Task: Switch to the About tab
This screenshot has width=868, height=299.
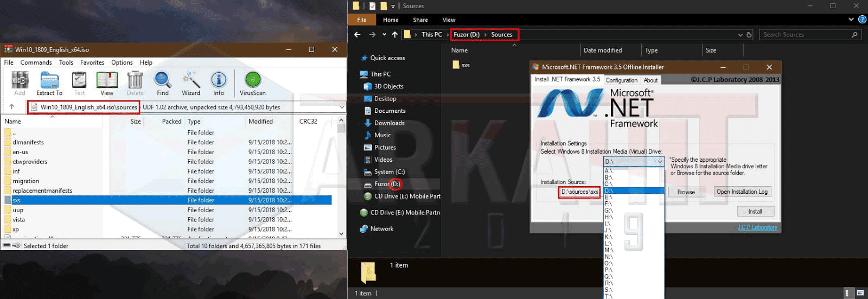Action: point(650,80)
